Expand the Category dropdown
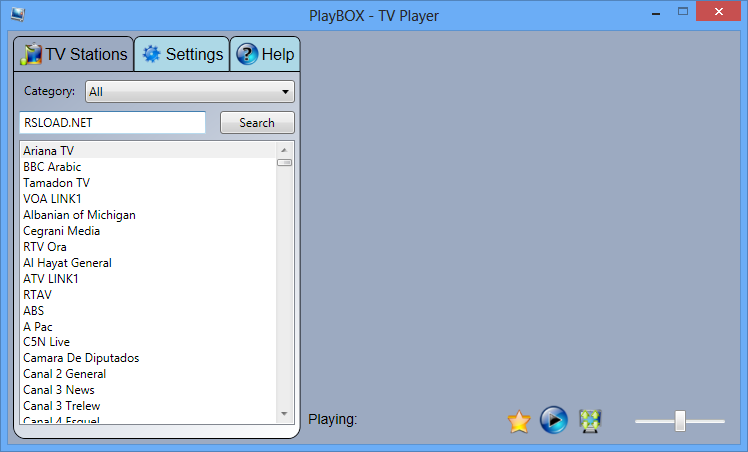 190,92
